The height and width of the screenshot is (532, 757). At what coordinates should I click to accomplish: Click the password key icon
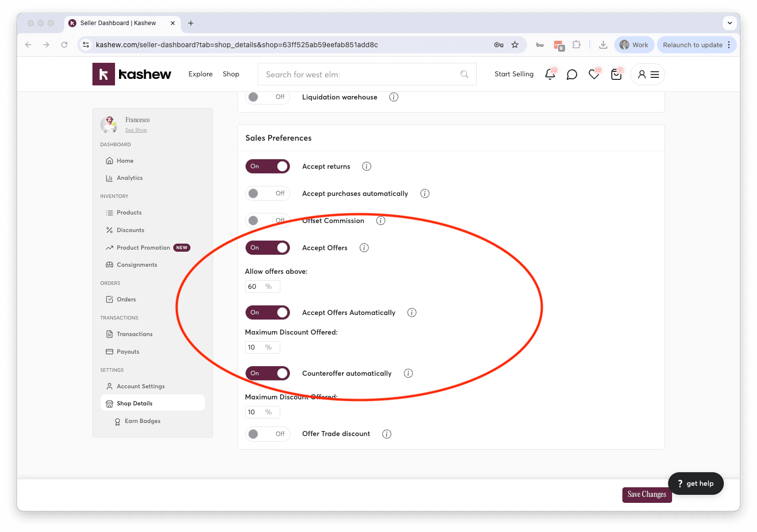499,45
